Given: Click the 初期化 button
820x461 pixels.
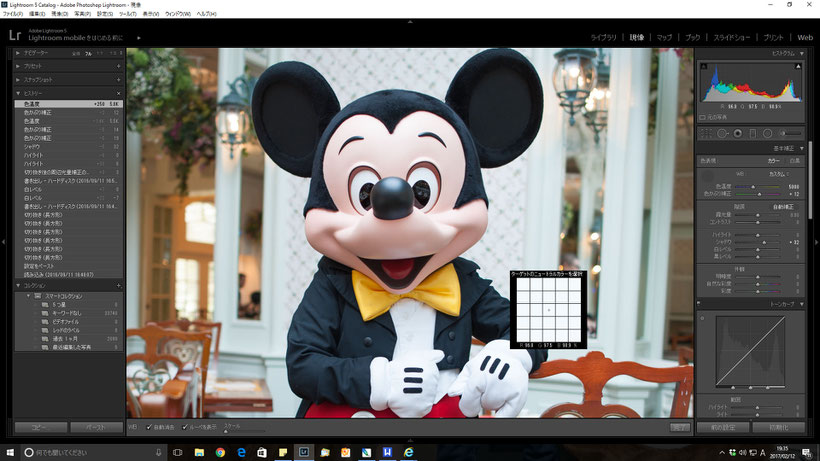Looking at the screenshot, I should [779, 427].
